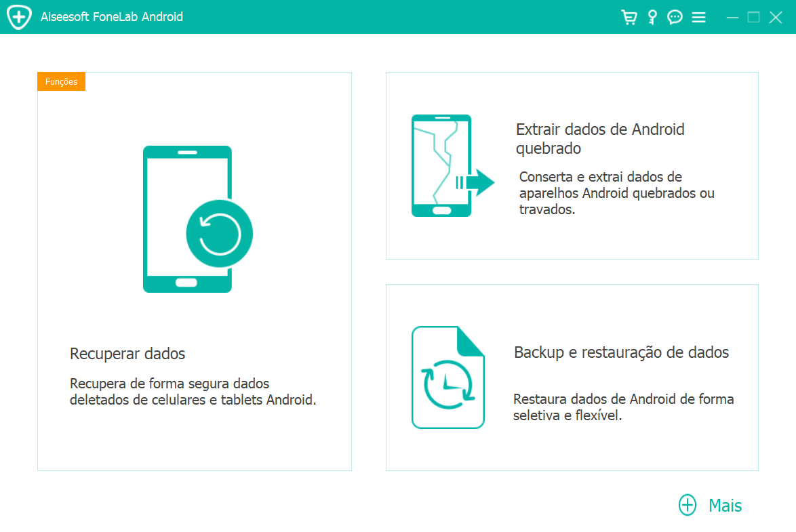The height and width of the screenshot is (532, 796).
Task: Click the backup document clock icon
Action: tap(447, 377)
